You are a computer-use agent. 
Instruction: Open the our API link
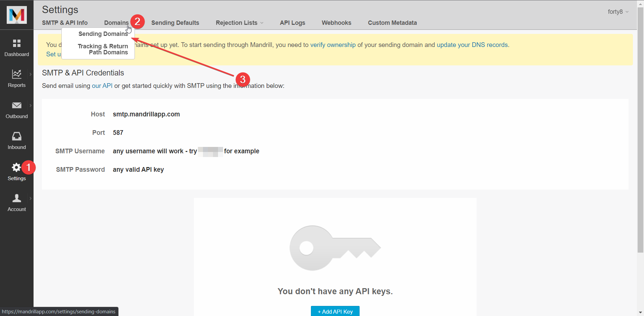(x=102, y=86)
